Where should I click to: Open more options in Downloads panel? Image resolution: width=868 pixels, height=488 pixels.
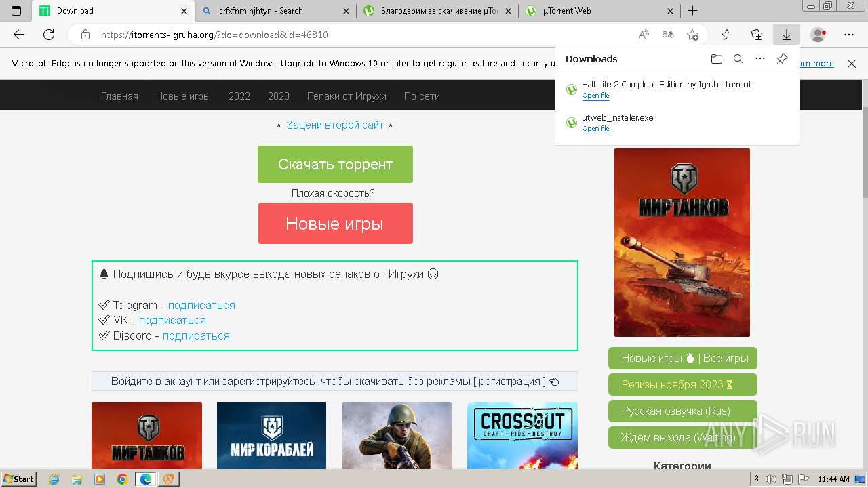coord(760,59)
